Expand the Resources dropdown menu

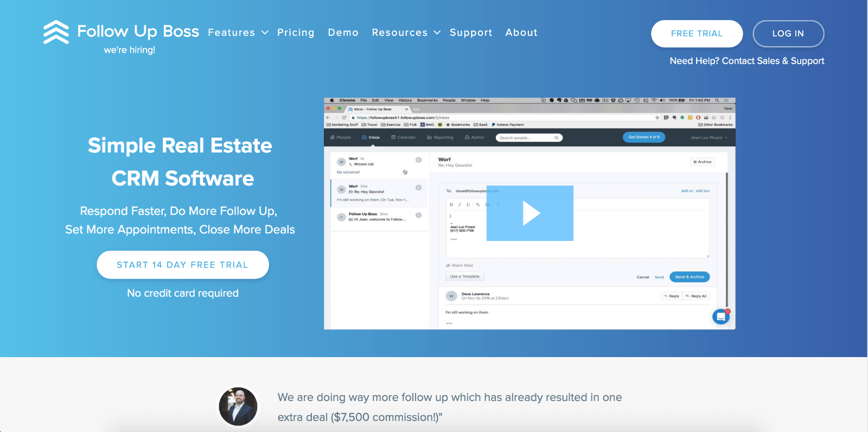(406, 33)
